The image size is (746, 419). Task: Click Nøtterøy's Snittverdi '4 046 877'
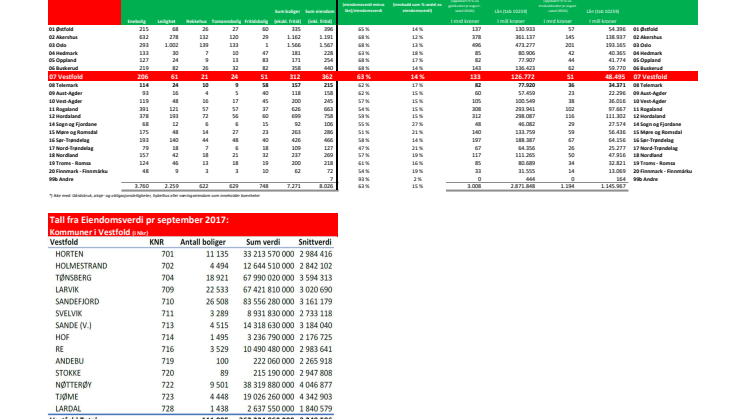click(316, 385)
